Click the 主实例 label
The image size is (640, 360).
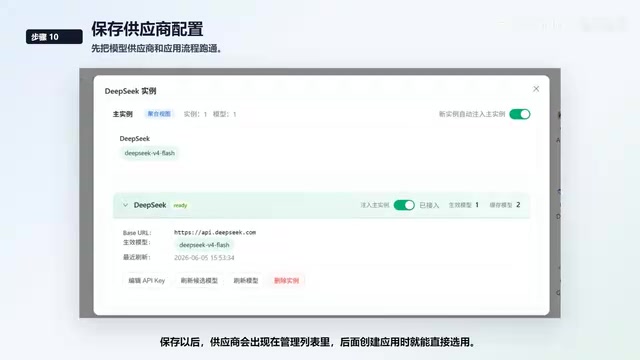[x=122, y=114]
